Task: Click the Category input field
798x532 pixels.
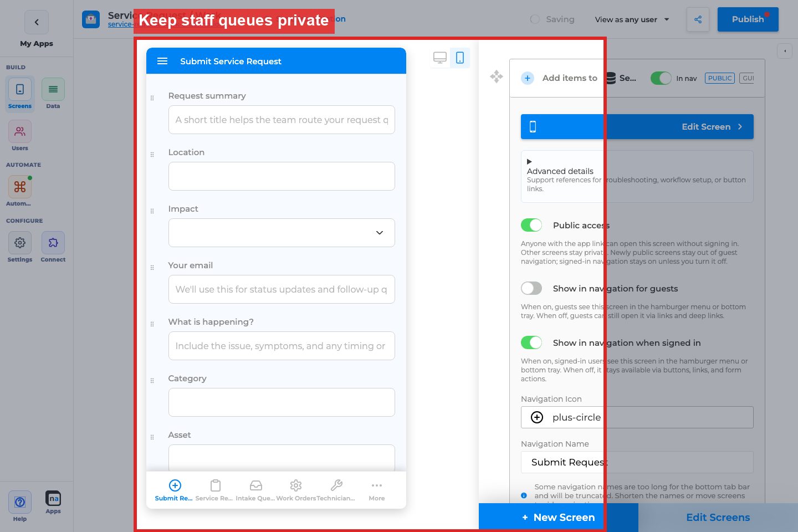Action: pos(282,402)
